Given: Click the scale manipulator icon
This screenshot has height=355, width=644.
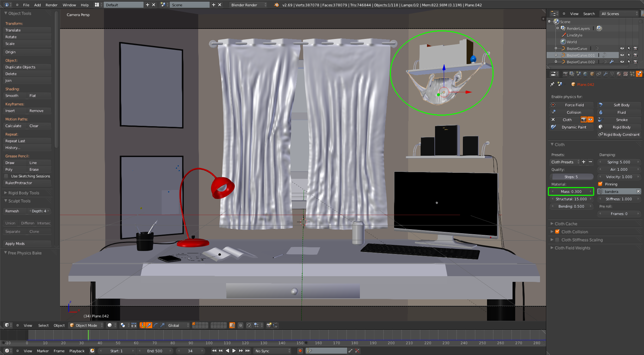Looking at the screenshot, I should [x=162, y=325].
